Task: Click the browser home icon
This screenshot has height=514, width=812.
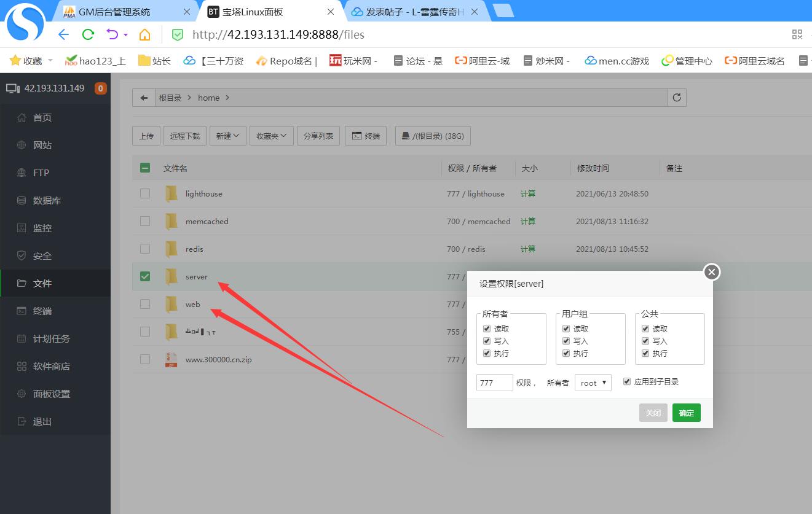Action: pyautogui.click(x=144, y=34)
